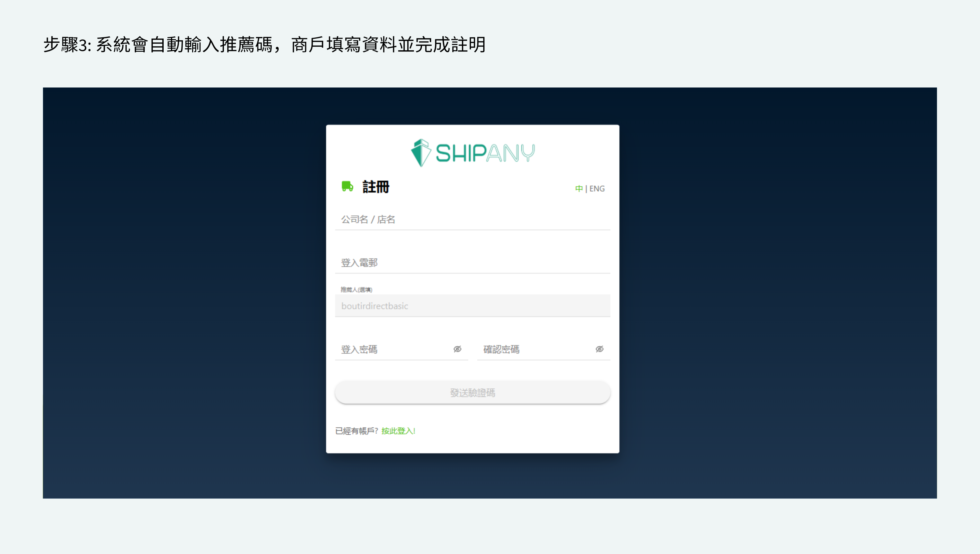The image size is (980, 554).
Task: Click the 註冊 heading
Action: tap(376, 187)
